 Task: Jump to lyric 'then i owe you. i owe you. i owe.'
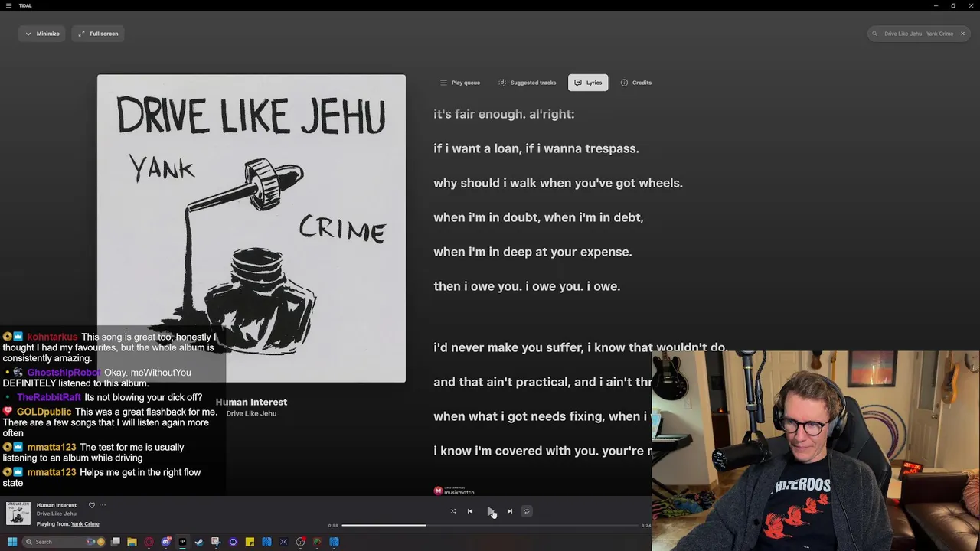click(527, 286)
